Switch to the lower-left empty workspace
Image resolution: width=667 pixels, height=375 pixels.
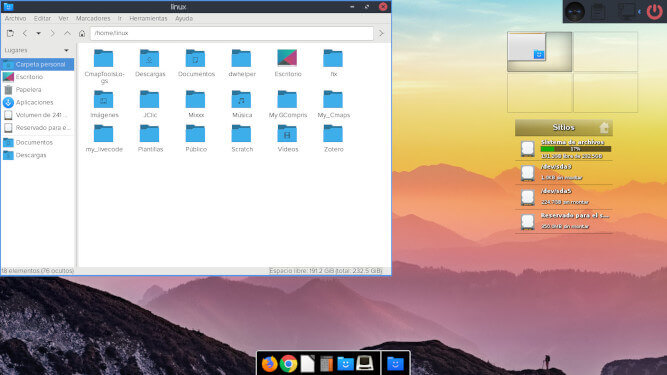coord(539,92)
